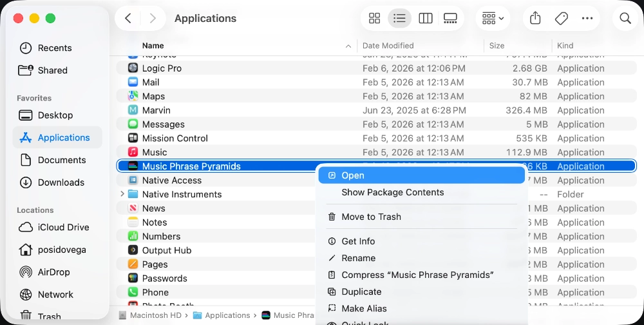
Task: Click the Mail app icon
Action: pyautogui.click(x=133, y=82)
